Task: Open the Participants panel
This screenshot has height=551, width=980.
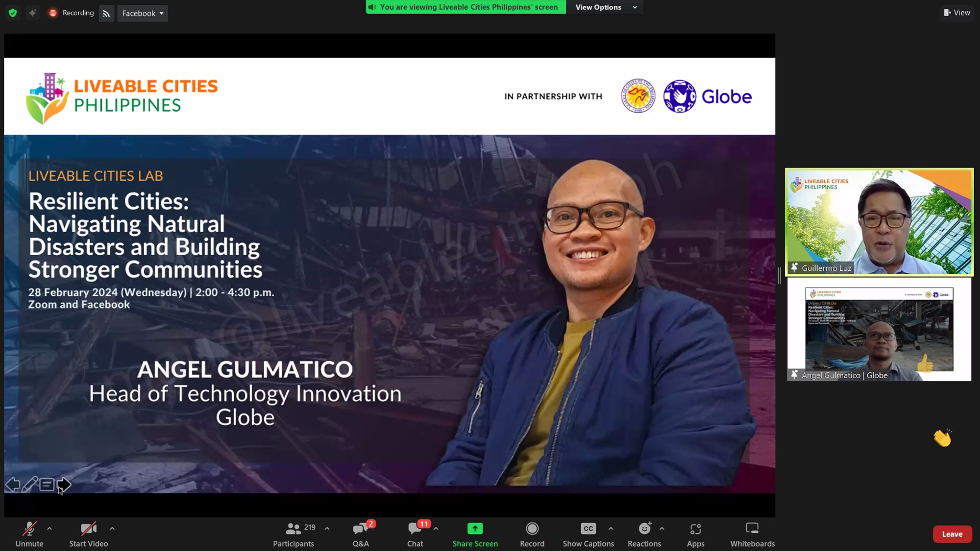Action: click(294, 534)
